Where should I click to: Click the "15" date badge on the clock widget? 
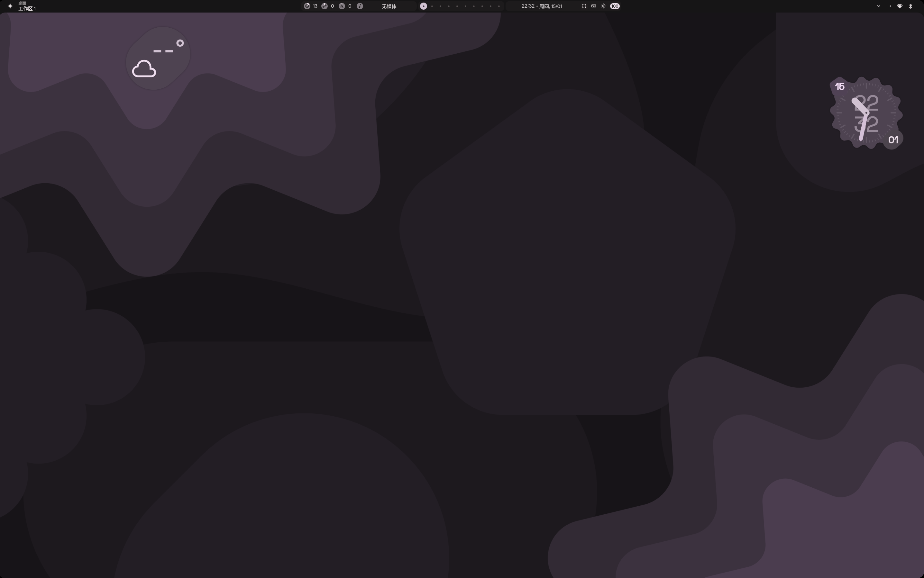pos(839,87)
